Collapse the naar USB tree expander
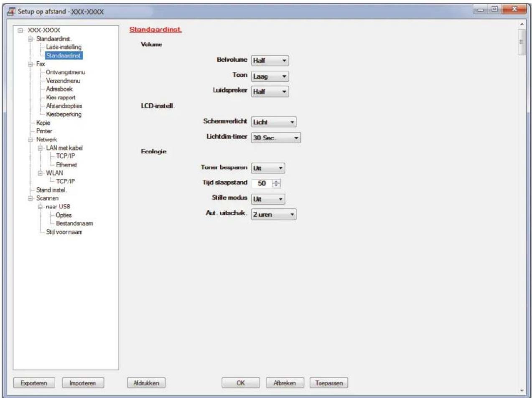The width and height of the screenshot is (532, 398). pos(41,207)
